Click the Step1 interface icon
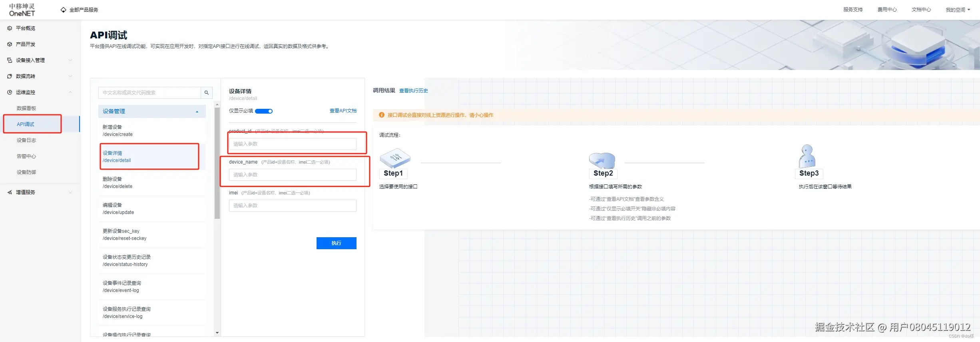This screenshot has height=342, width=980. [395, 158]
